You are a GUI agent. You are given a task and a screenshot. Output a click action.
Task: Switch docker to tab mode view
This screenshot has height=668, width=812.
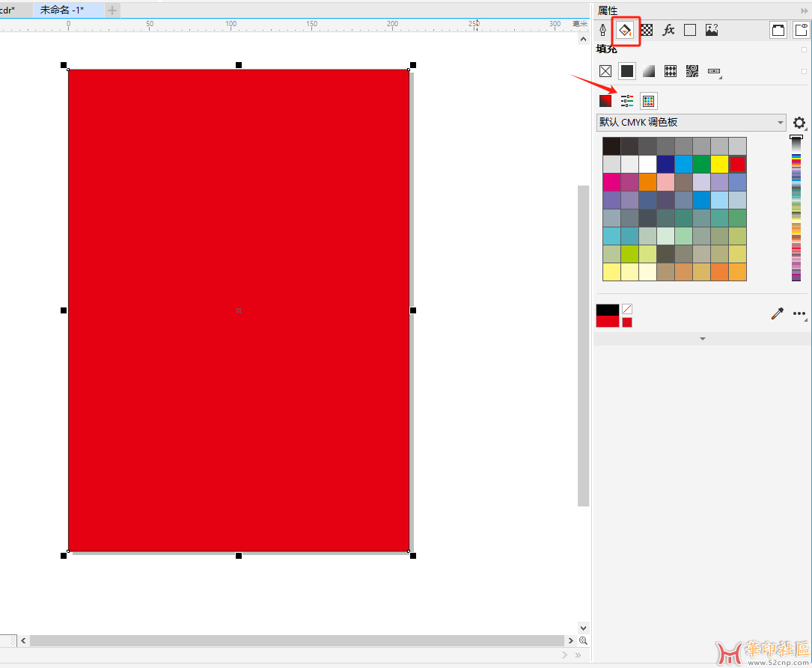(x=801, y=30)
